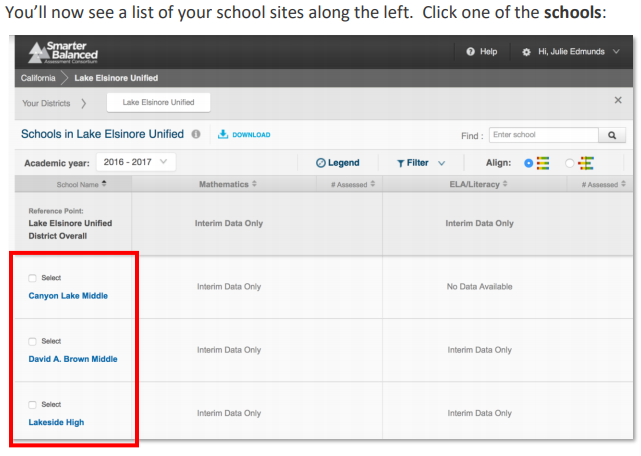Select the center-aligned bars radio button
This screenshot has height=456, width=641.
point(569,163)
